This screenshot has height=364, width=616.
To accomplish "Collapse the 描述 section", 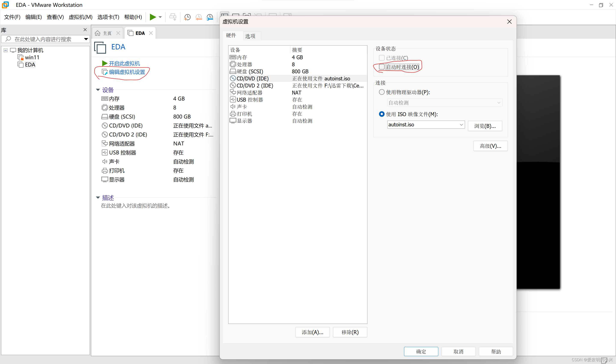I will [98, 197].
